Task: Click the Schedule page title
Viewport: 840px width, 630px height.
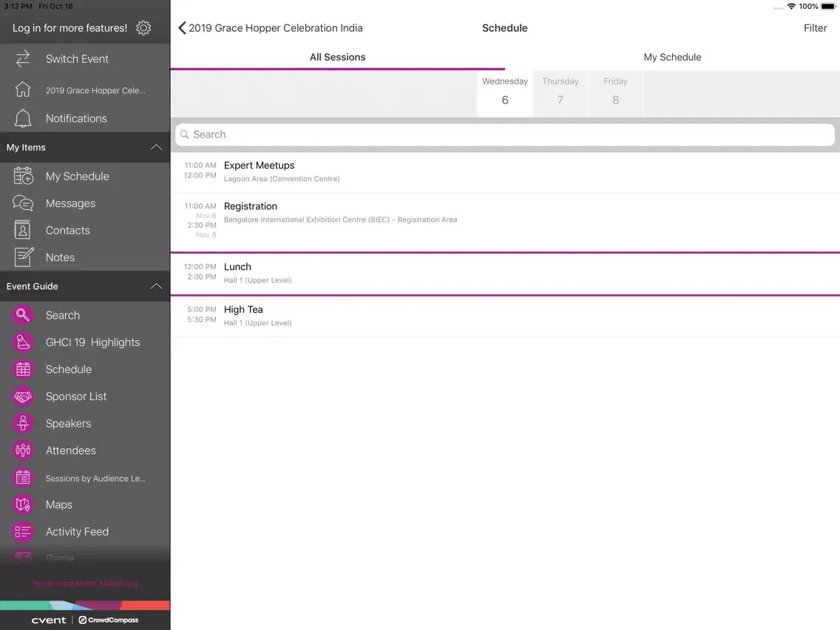Action: click(504, 28)
